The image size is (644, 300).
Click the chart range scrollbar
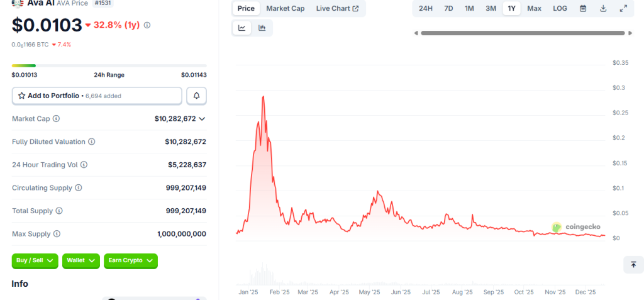point(523,33)
